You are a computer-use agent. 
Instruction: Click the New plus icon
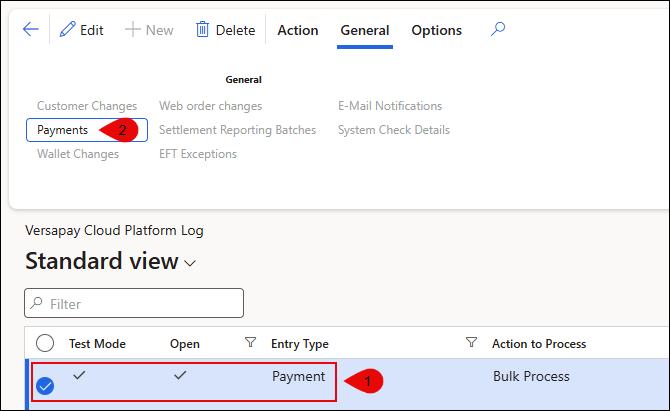(132, 29)
